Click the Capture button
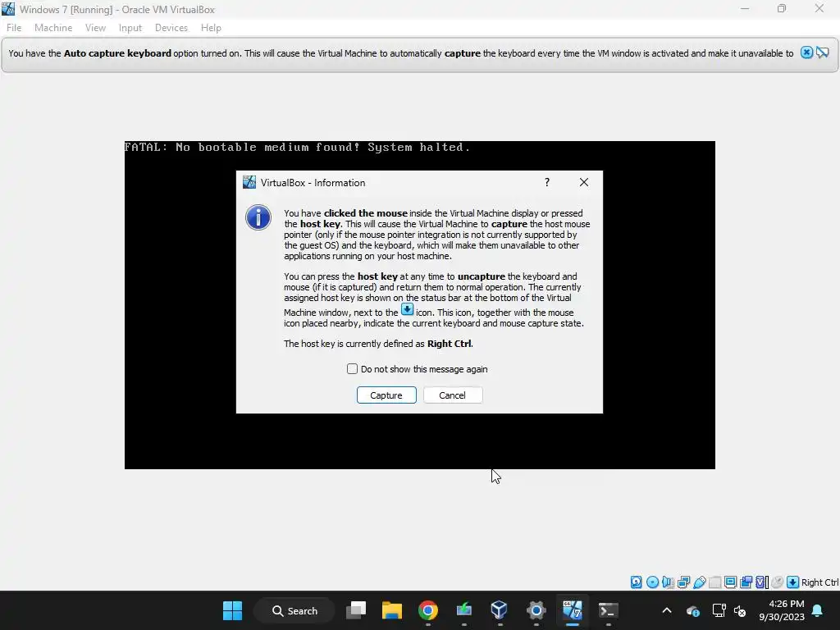This screenshot has width=840, height=630. pos(386,395)
